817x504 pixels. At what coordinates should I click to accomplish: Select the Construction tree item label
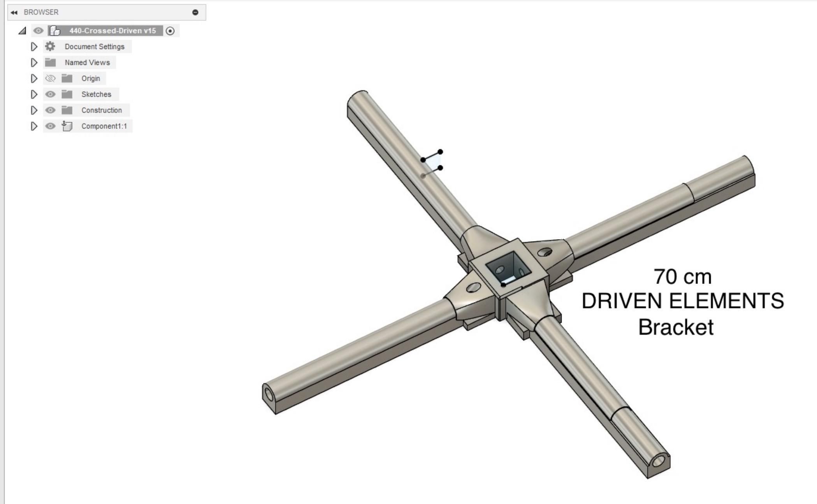point(102,110)
